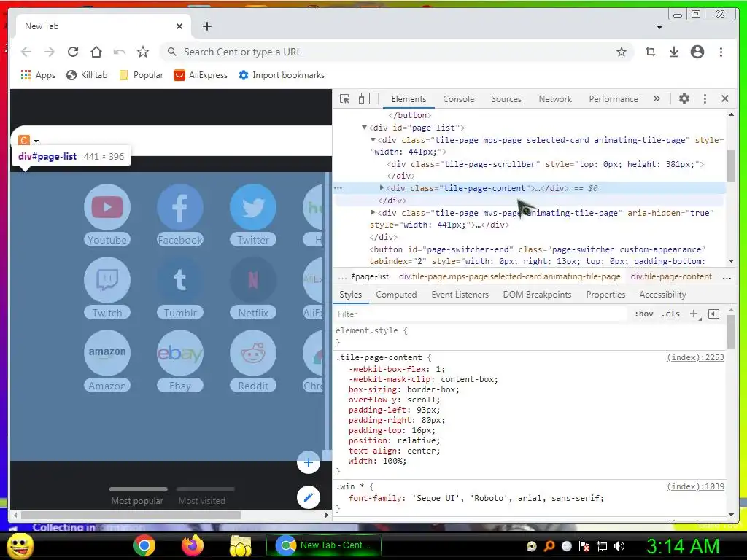Image resolution: width=747 pixels, height=560 pixels.
Task: Expand the tile-page-content div node
Action: click(382, 188)
